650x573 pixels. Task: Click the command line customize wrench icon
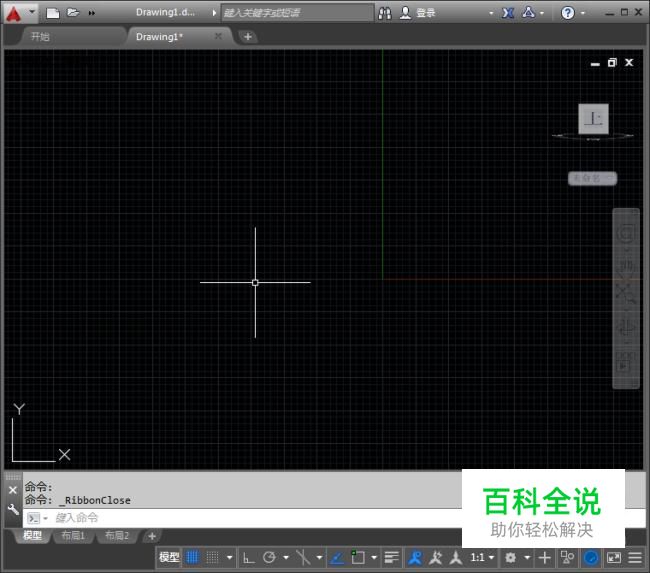coord(13,509)
